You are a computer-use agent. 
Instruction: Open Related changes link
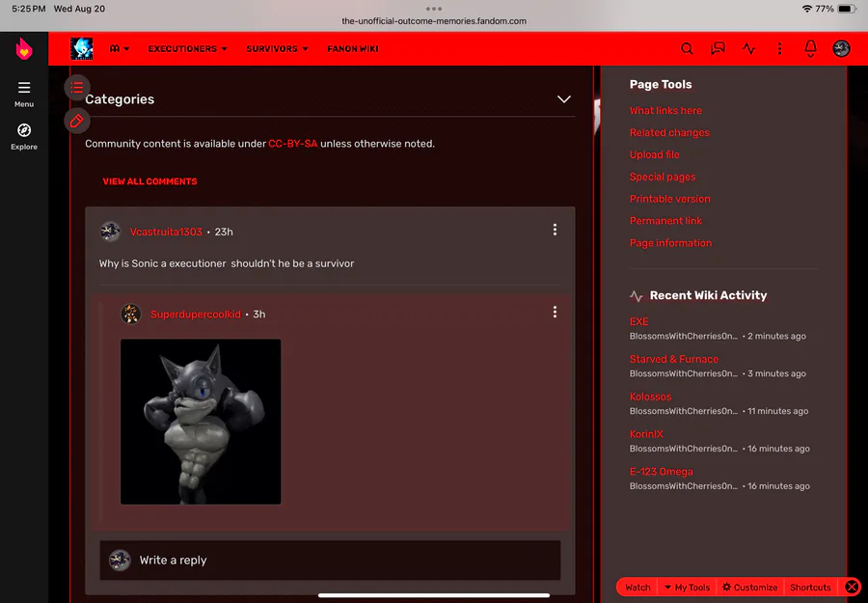[669, 132]
